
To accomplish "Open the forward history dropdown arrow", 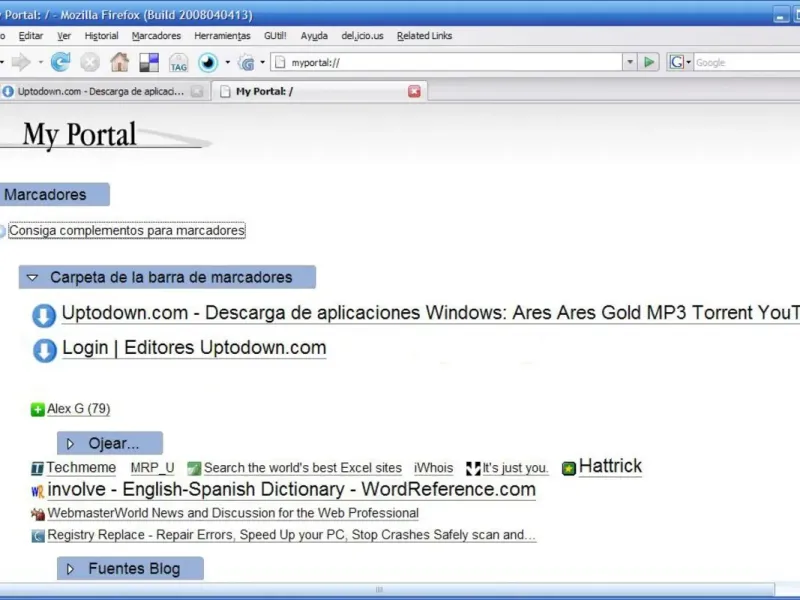I will 41,62.
